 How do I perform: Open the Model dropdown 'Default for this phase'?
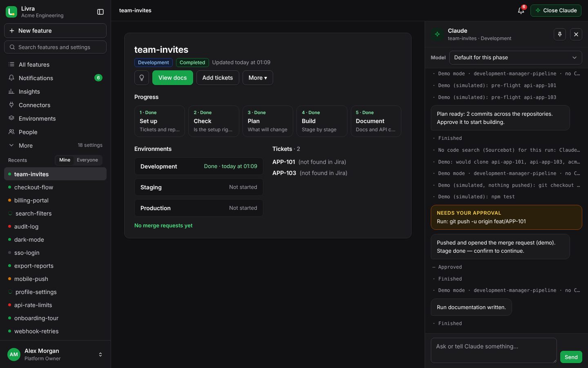[x=515, y=58]
